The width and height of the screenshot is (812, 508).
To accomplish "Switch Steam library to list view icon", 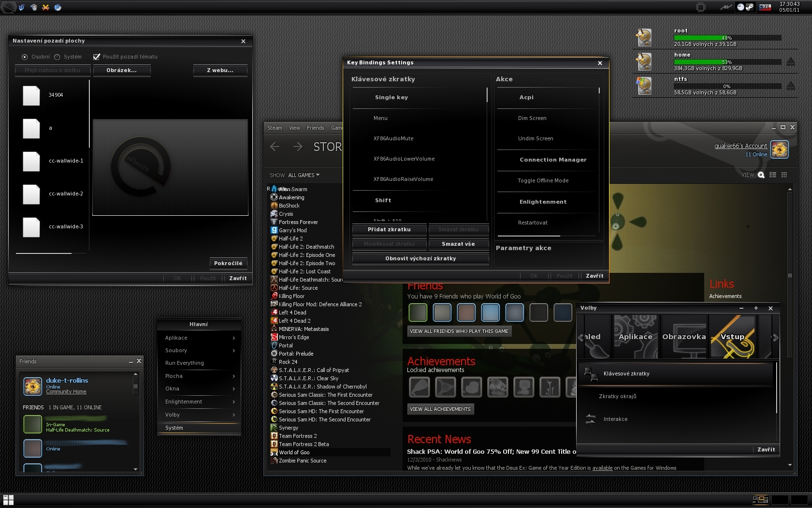I will (772, 175).
